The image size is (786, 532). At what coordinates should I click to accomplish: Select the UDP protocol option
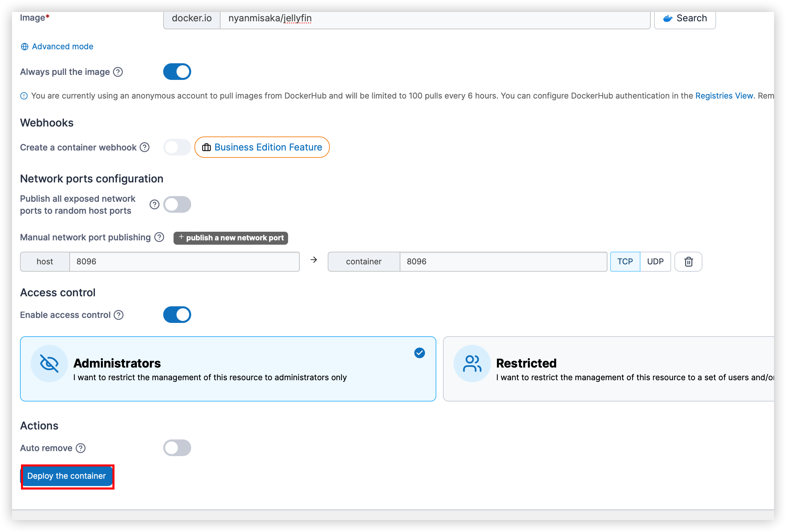(655, 262)
